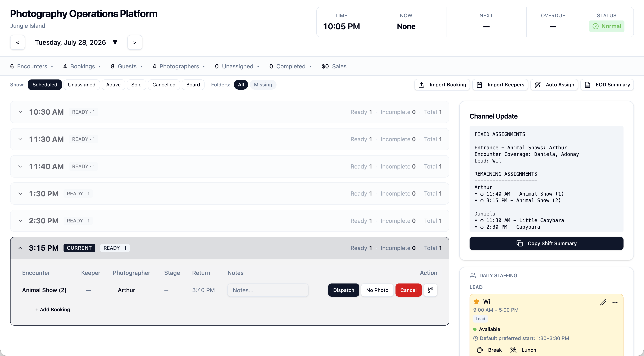
Task: Edit Wil's staffing card with pencil icon
Action: tap(603, 302)
